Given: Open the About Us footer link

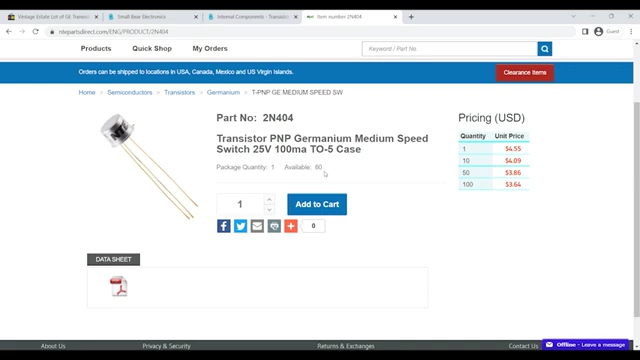Looking at the screenshot, I should click(x=53, y=346).
